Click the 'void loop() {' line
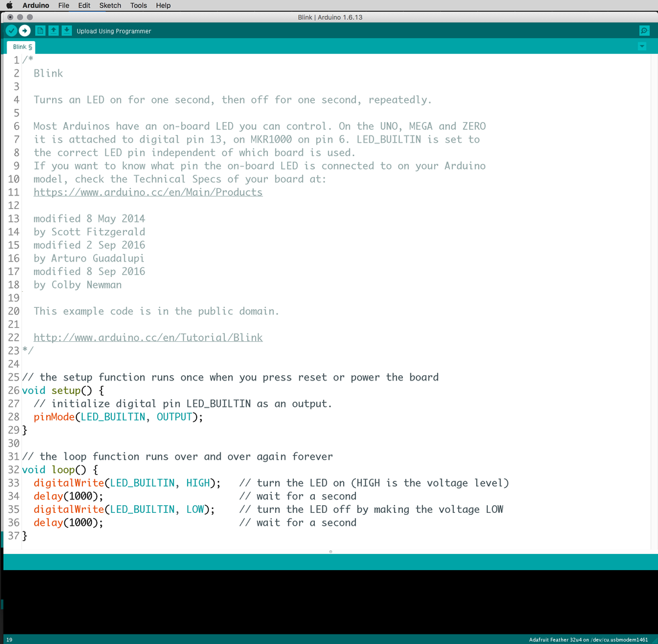This screenshot has width=658, height=644. pyautogui.click(x=60, y=470)
